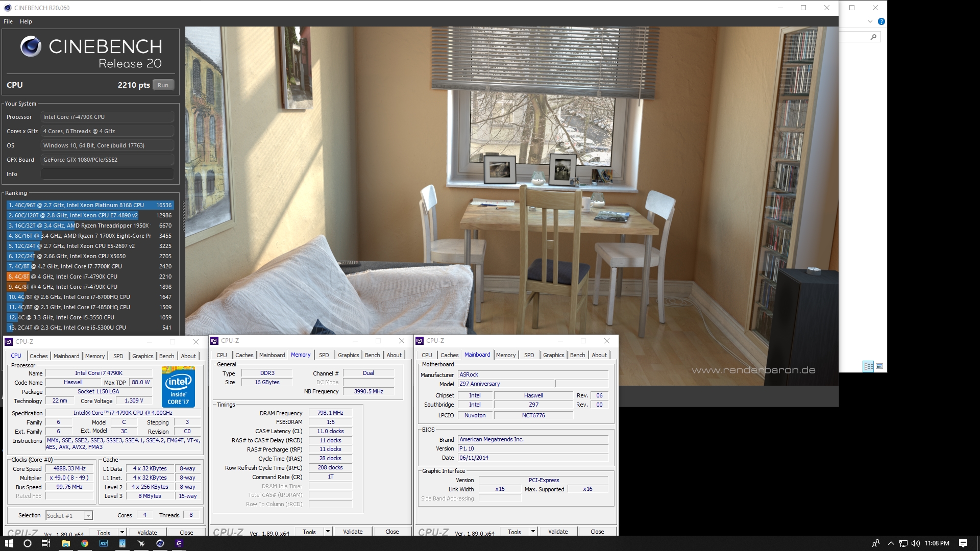Click Tools button in CPU-Z Memory window

pyautogui.click(x=309, y=532)
